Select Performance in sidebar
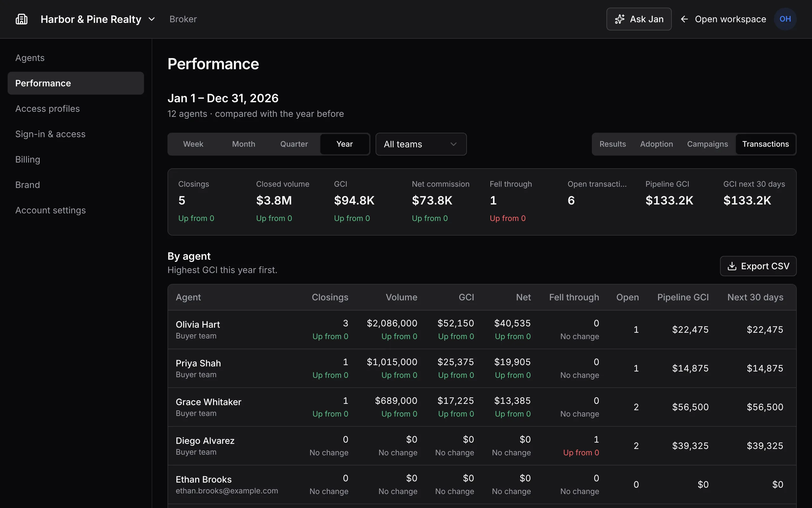Viewport: 812px width, 508px height. [x=76, y=83]
